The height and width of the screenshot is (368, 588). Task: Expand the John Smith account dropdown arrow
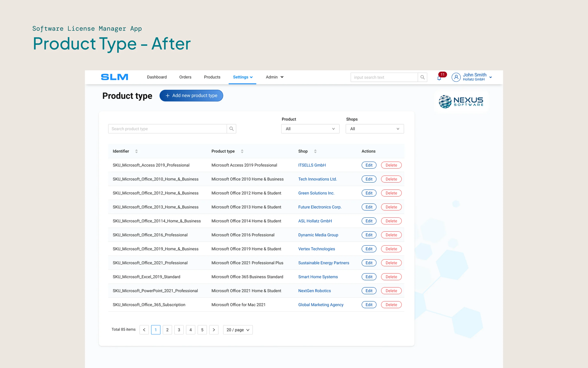(491, 77)
